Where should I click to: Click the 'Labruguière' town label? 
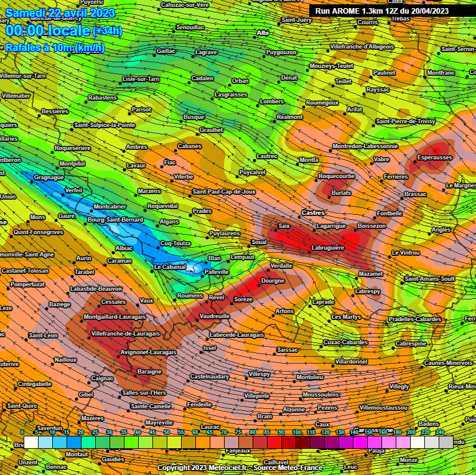tap(328, 248)
